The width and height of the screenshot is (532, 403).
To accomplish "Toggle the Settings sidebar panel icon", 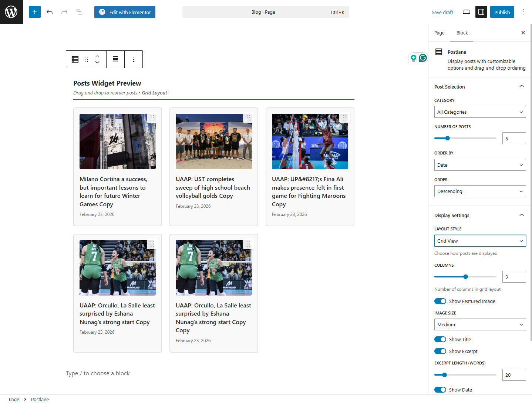I will [x=481, y=12].
